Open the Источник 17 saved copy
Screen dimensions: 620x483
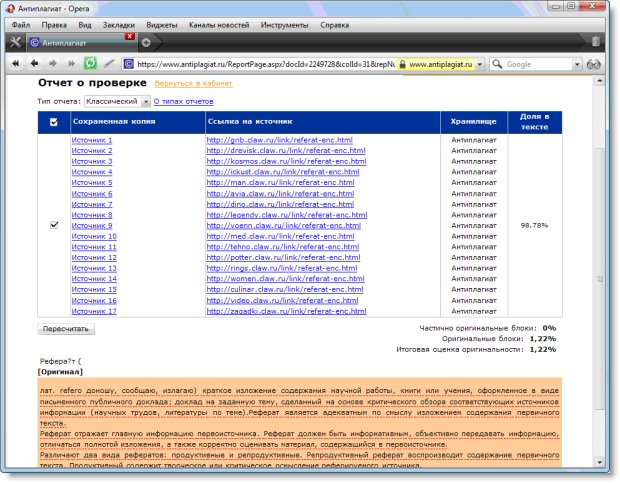point(94,311)
